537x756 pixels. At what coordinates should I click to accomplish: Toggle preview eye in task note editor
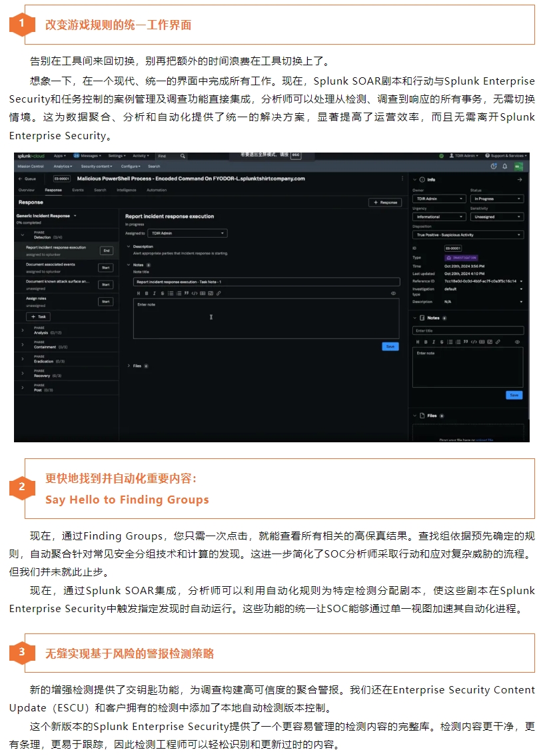point(393,293)
